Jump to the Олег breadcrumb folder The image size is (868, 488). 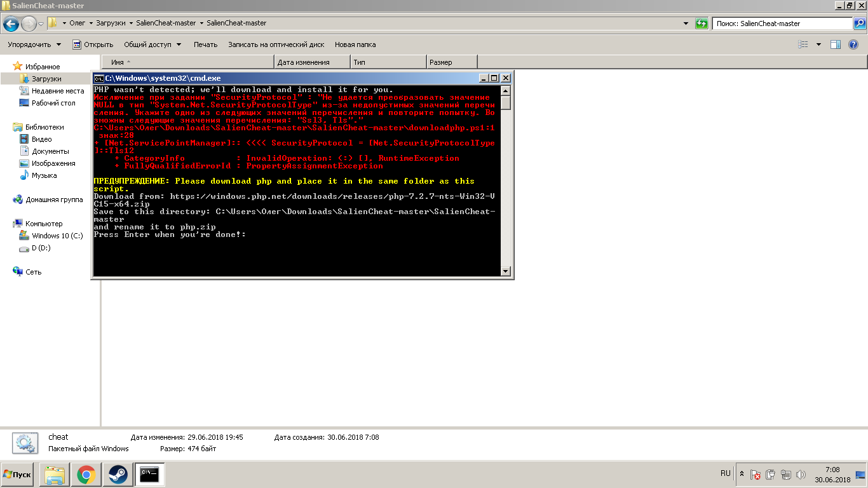(78, 24)
